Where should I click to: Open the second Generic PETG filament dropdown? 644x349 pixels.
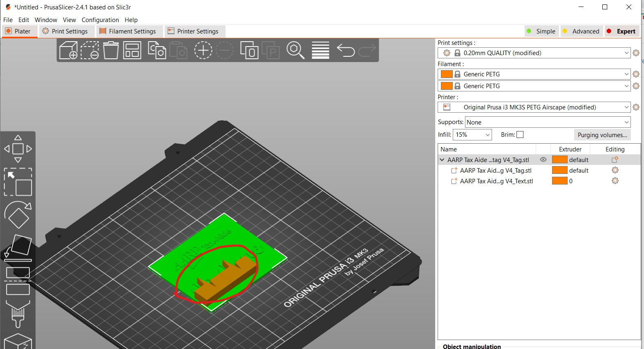[534, 86]
